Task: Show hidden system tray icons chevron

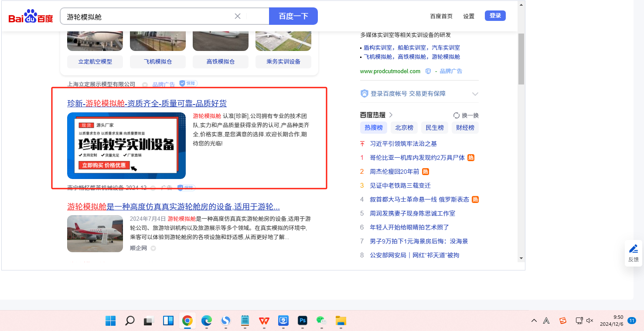Action: (534, 321)
